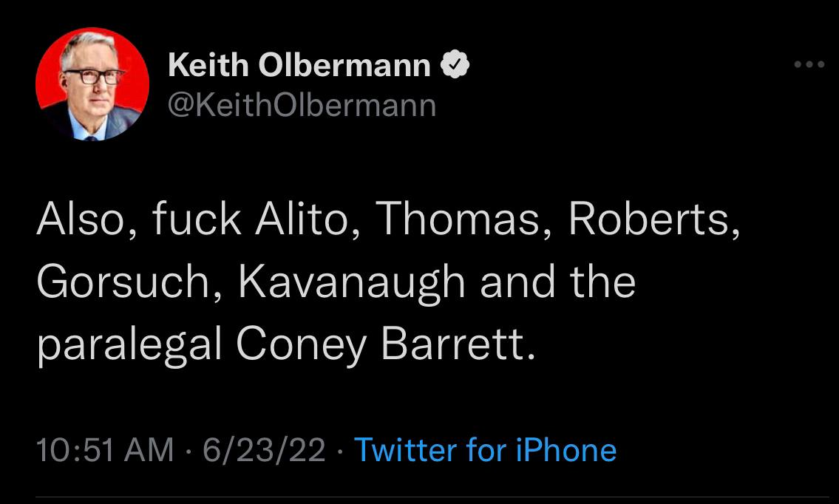Click the 6/23/22 post date

point(264,449)
